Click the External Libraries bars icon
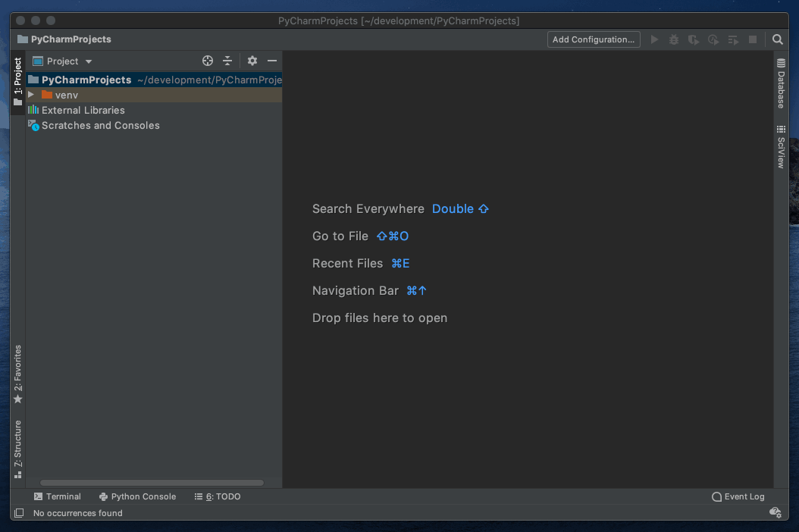Viewport: 799px width, 532px height. click(33, 110)
